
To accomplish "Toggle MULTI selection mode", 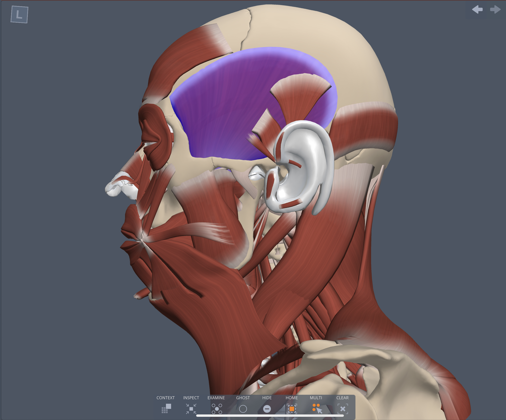I will pos(316,409).
